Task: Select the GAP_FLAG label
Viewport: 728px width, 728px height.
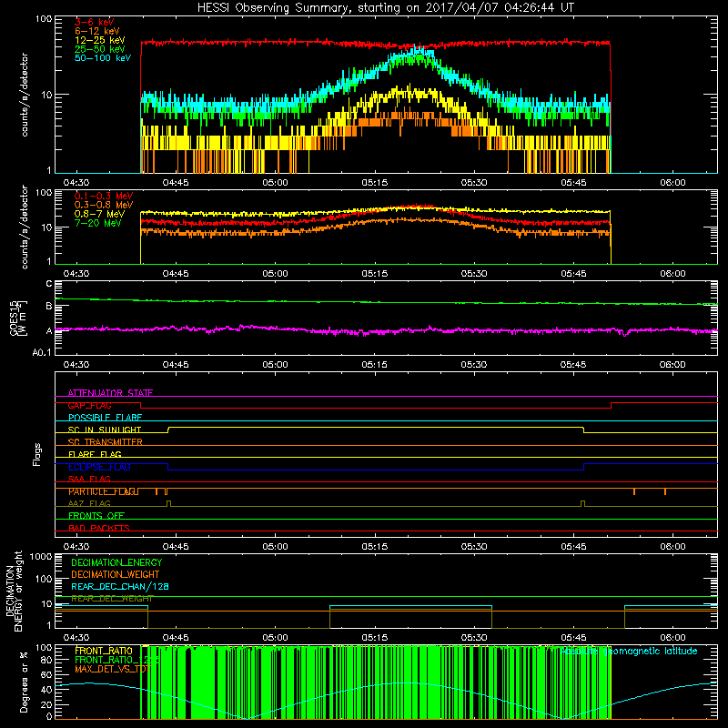Action: pyautogui.click(x=90, y=405)
